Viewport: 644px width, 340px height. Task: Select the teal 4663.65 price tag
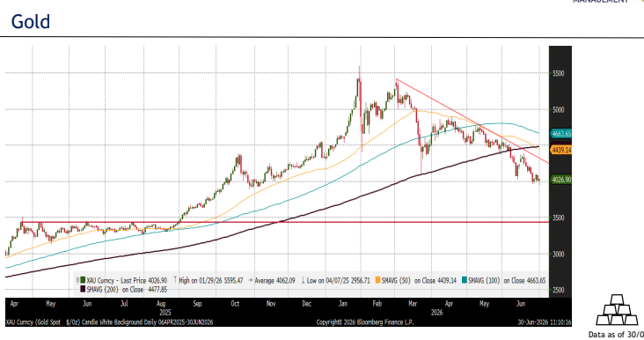pyautogui.click(x=561, y=134)
